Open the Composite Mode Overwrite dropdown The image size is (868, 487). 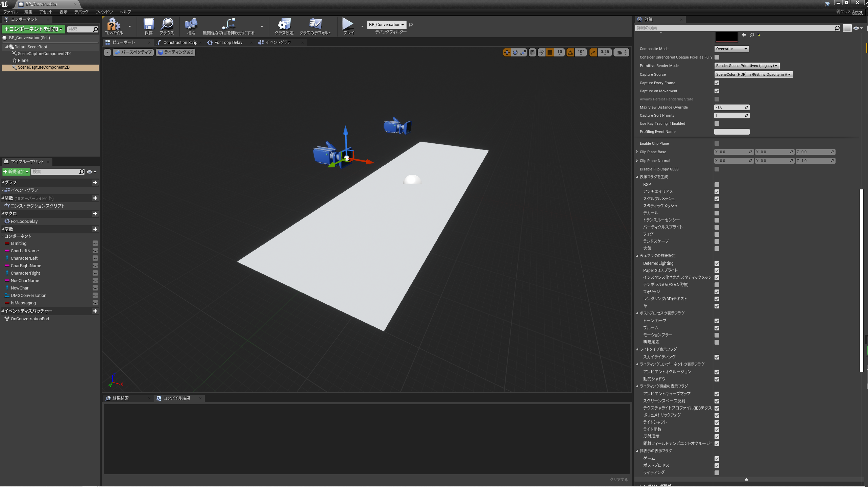coord(731,49)
